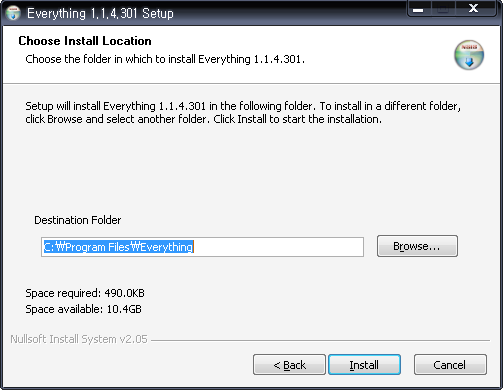Viewport: 503px width, 390px height.
Task: Close the Everything Setup window
Action: coord(474,9)
